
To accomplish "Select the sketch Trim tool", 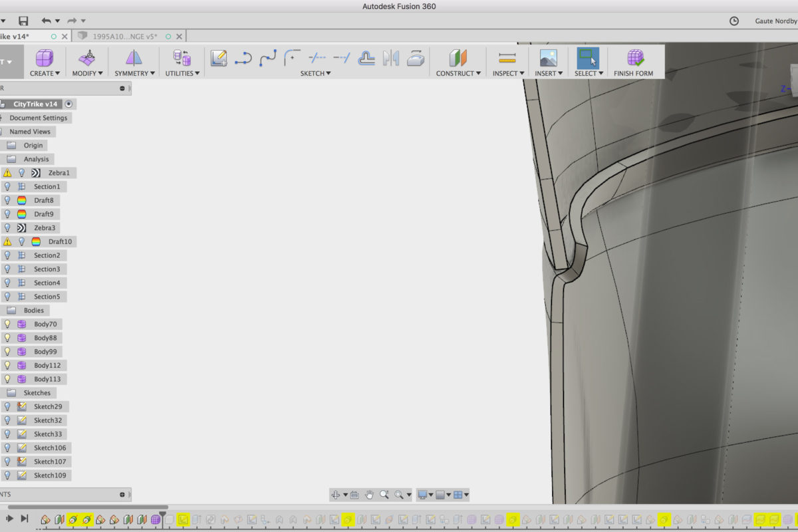I will pos(317,59).
